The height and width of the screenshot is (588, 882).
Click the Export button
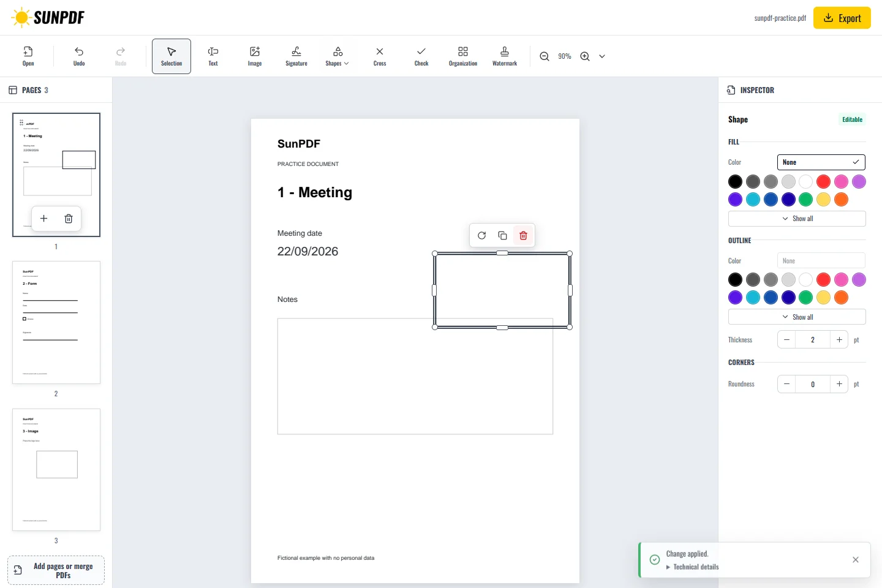click(x=842, y=18)
